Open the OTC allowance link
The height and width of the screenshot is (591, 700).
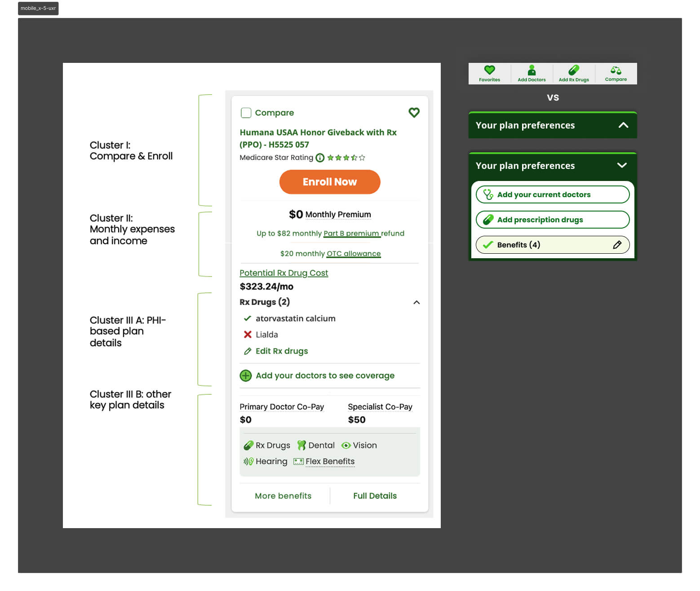coord(354,254)
